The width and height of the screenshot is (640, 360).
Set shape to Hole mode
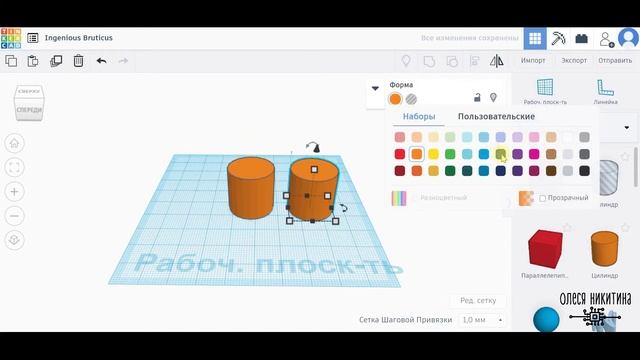411,99
